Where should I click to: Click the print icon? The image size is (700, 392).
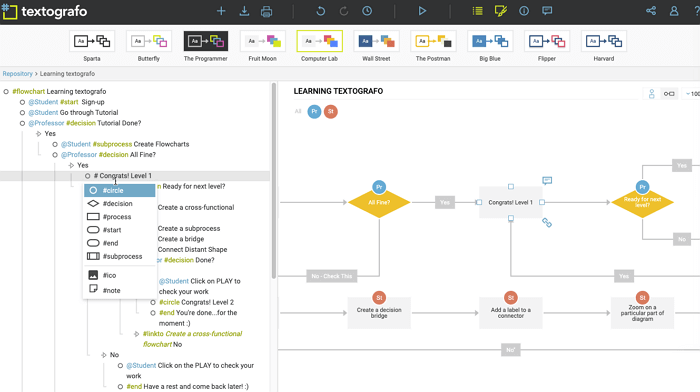267,11
